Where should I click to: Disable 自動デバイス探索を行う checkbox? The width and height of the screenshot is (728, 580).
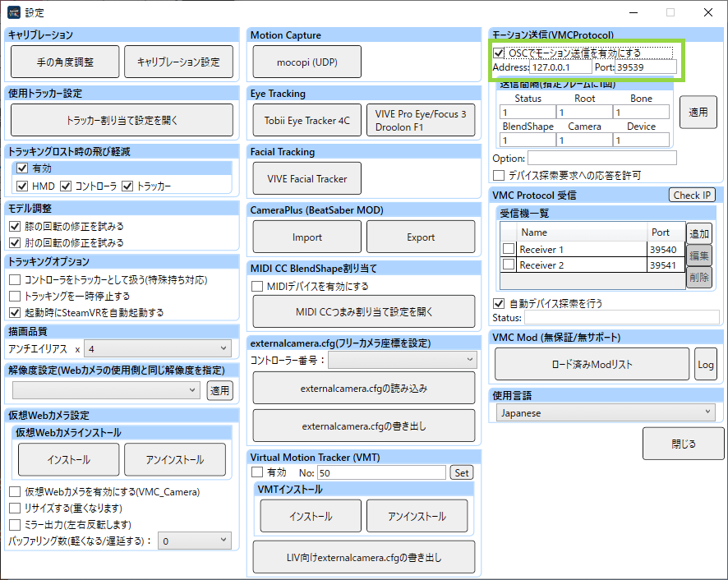coord(499,304)
